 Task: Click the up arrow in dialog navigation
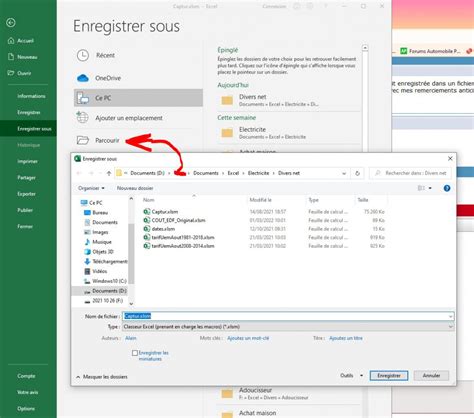[109, 173]
